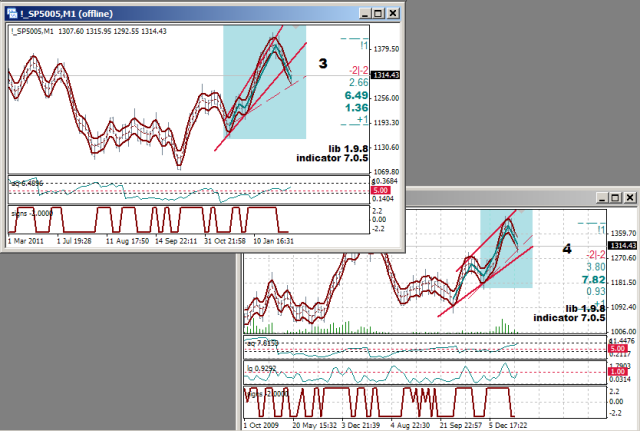640x431 pixels.
Task: Click the red 1.00 level label in lq subwindow
Action: pyautogui.click(x=615, y=372)
